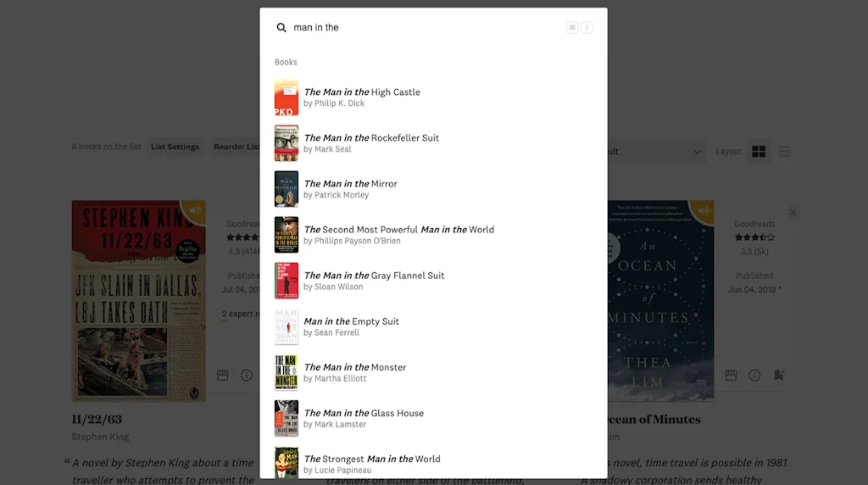Image resolution: width=868 pixels, height=485 pixels.
Task: Click store icon beside An Ocean of Minutes
Action: coord(731,376)
